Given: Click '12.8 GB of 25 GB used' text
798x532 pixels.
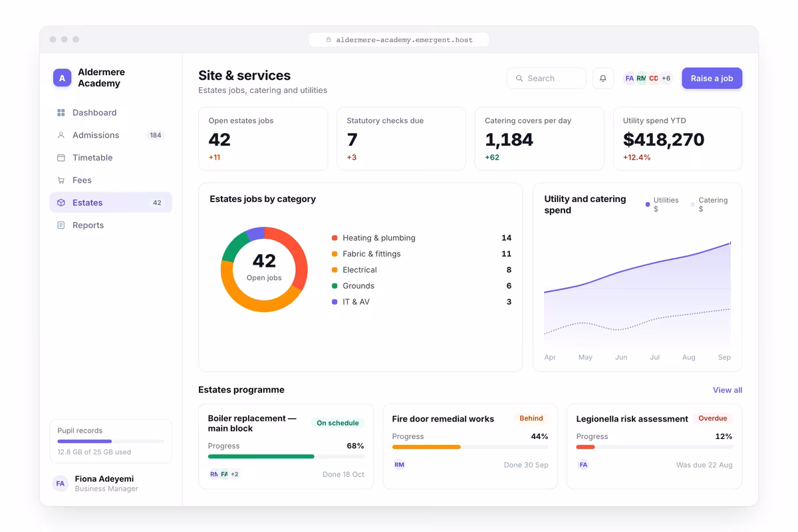Looking at the screenshot, I should pyautogui.click(x=94, y=452).
